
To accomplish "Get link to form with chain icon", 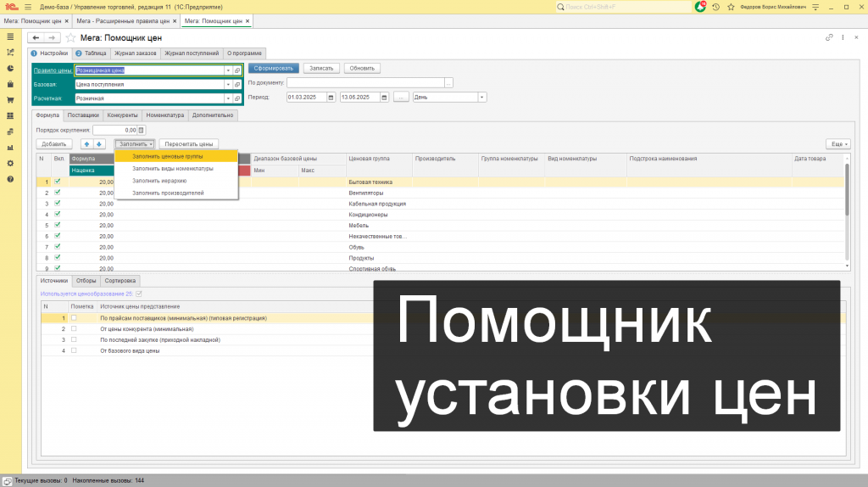I will (829, 37).
